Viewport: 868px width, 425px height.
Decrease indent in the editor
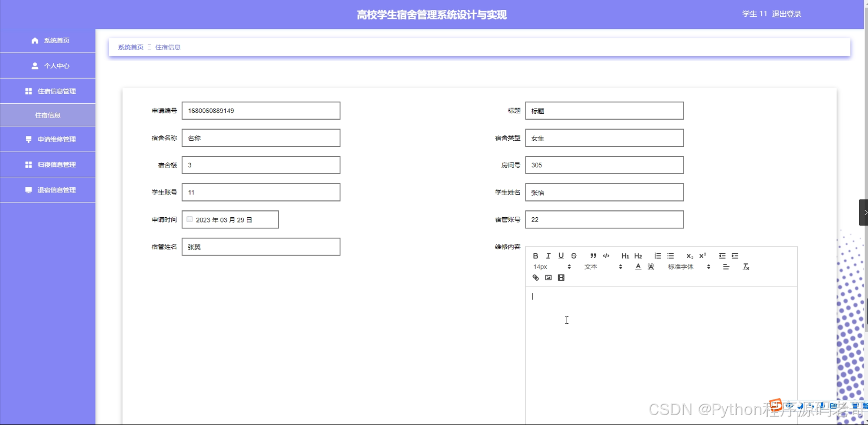point(722,256)
